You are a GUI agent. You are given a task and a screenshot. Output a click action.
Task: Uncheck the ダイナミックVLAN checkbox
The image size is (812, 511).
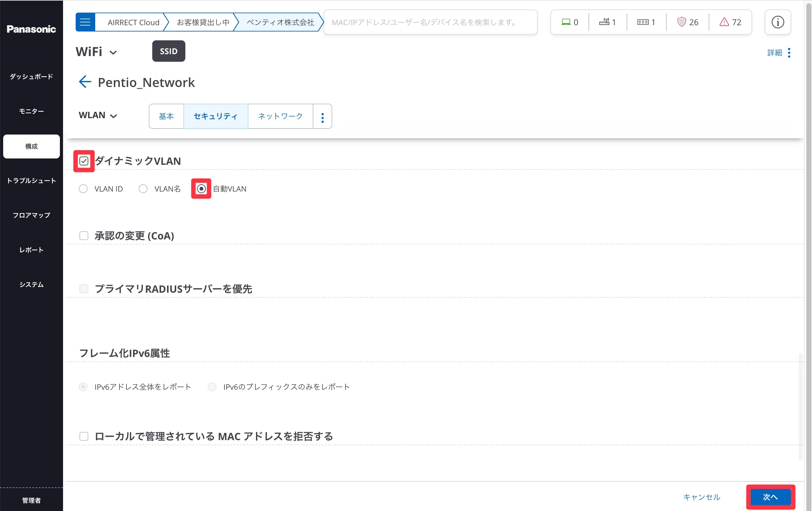pos(84,161)
